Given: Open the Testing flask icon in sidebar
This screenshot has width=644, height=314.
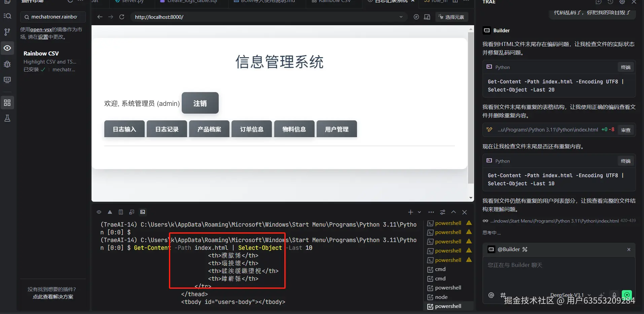Looking at the screenshot, I should click(8, 118).
